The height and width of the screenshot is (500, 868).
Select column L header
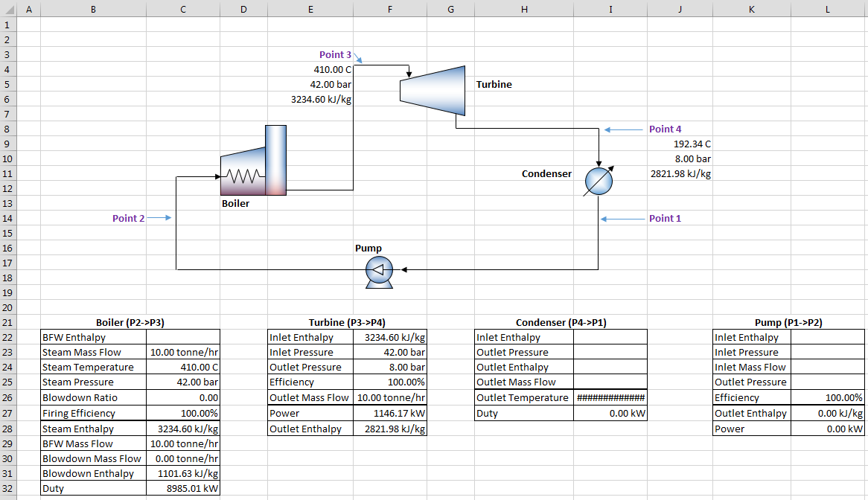point(828,9)
